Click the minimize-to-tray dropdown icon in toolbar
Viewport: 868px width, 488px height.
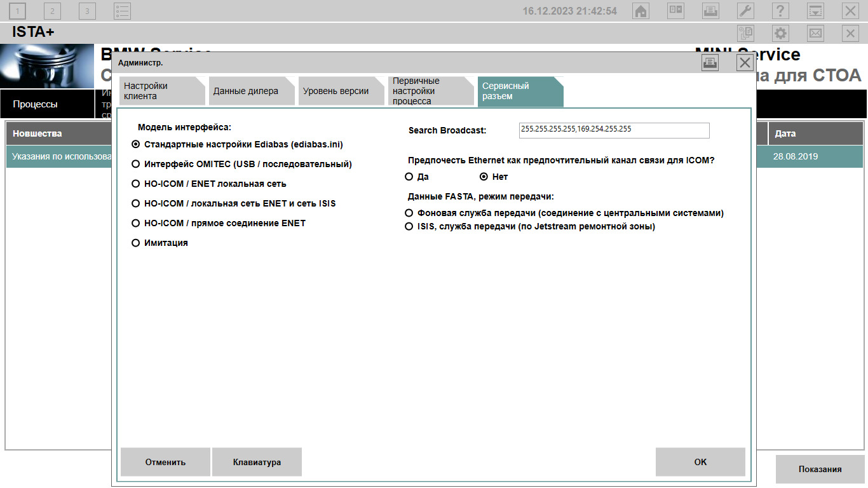tap(815, 11)
